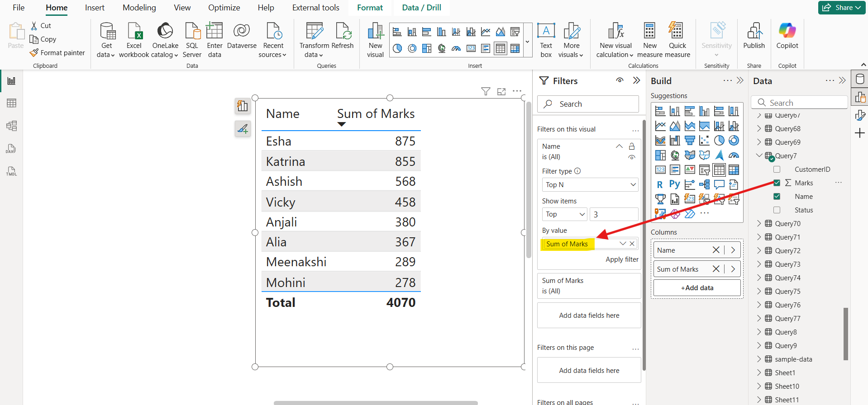Expand the Query70 table
The image size is (868, 405).
(x=759, y=224)
